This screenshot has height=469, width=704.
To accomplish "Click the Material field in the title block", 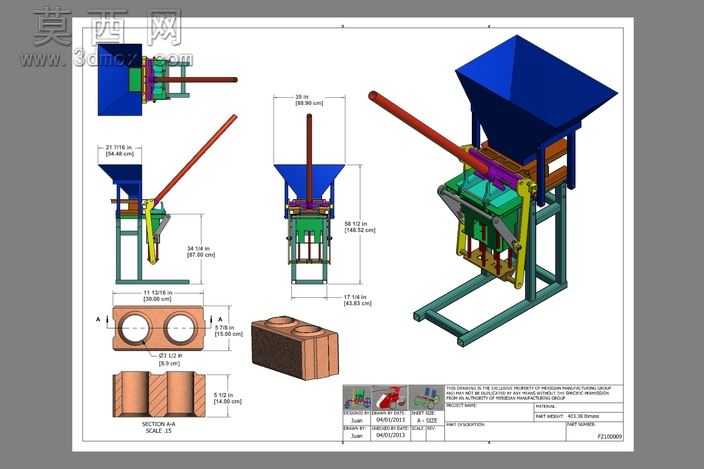I will (x=578, y=408).
